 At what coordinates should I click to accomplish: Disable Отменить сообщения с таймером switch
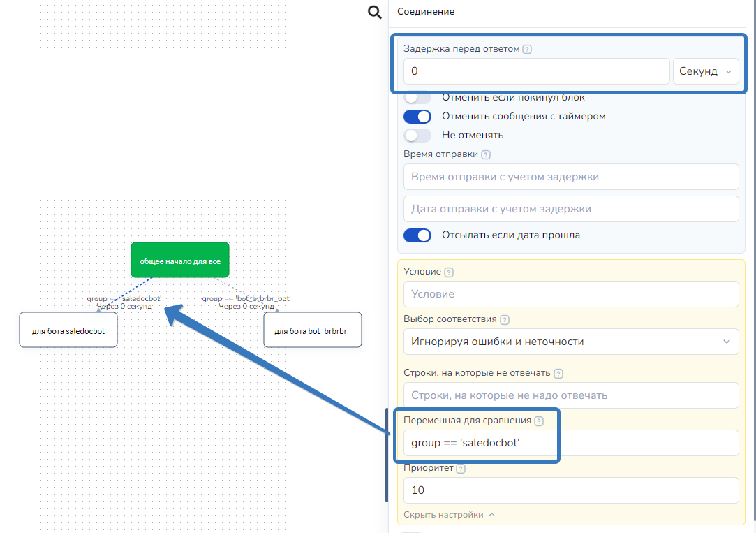click(x=417, y=116)
